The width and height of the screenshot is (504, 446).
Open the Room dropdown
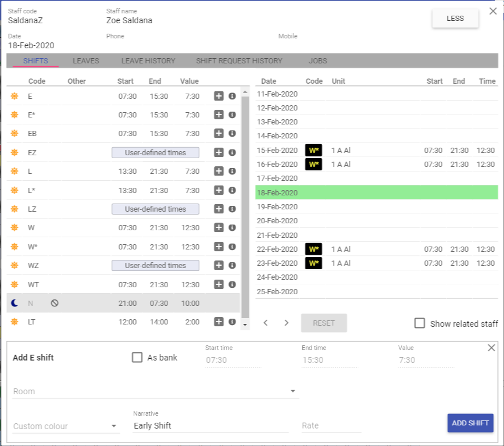(155, 391)
